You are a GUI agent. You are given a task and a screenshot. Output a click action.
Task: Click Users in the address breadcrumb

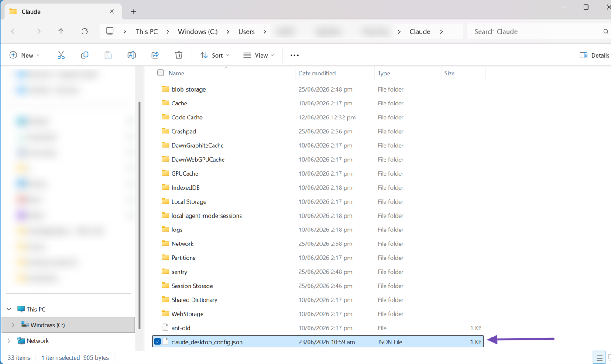pos(247,31)
